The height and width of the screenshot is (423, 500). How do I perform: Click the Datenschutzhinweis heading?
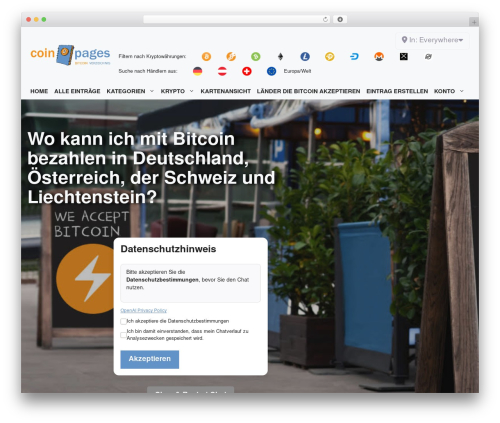[168, 249]
